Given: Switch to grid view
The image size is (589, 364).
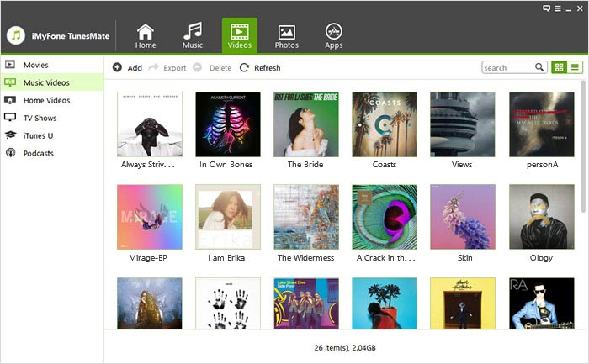Looking at the screenshot, I should point(559,67).
